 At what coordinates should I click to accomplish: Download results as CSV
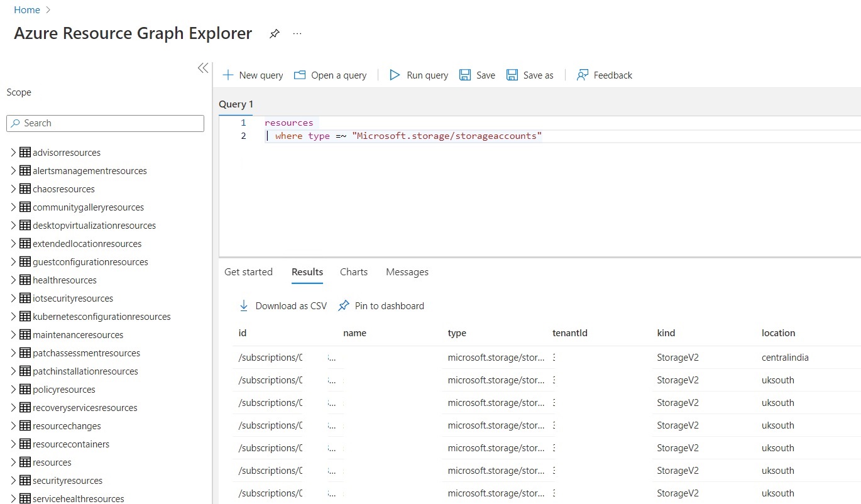click(283, 306)
